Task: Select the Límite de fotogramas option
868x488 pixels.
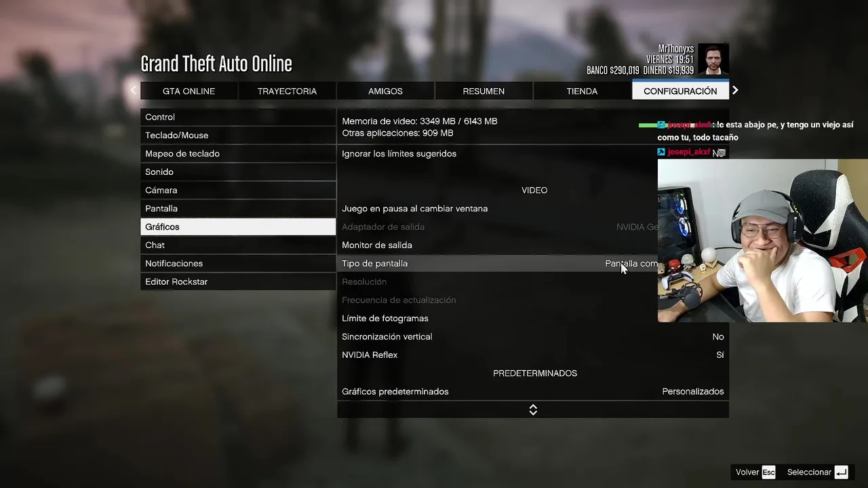Action: (x=497, y=319)
